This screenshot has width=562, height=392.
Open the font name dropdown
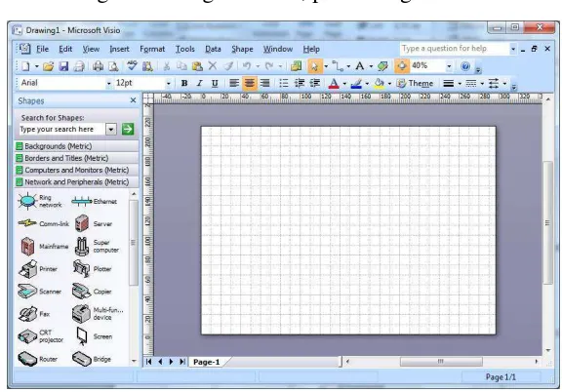pos(108,84)
